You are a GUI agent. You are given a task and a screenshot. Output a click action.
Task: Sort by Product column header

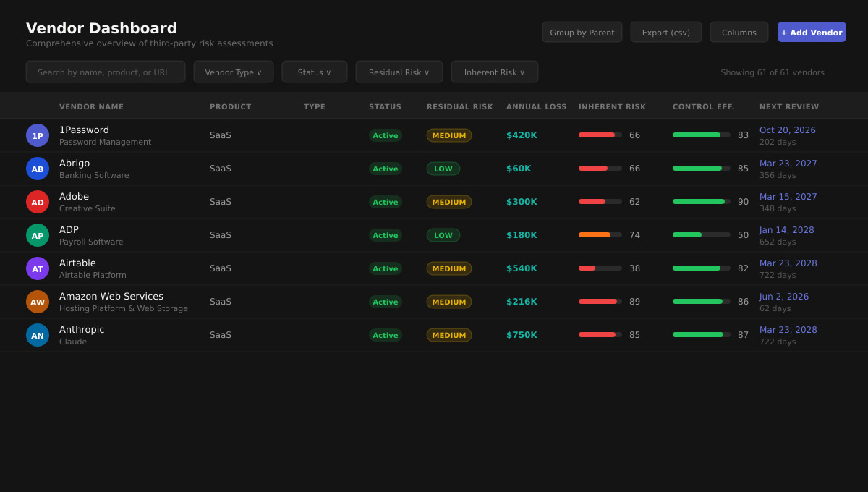(231, 106)
